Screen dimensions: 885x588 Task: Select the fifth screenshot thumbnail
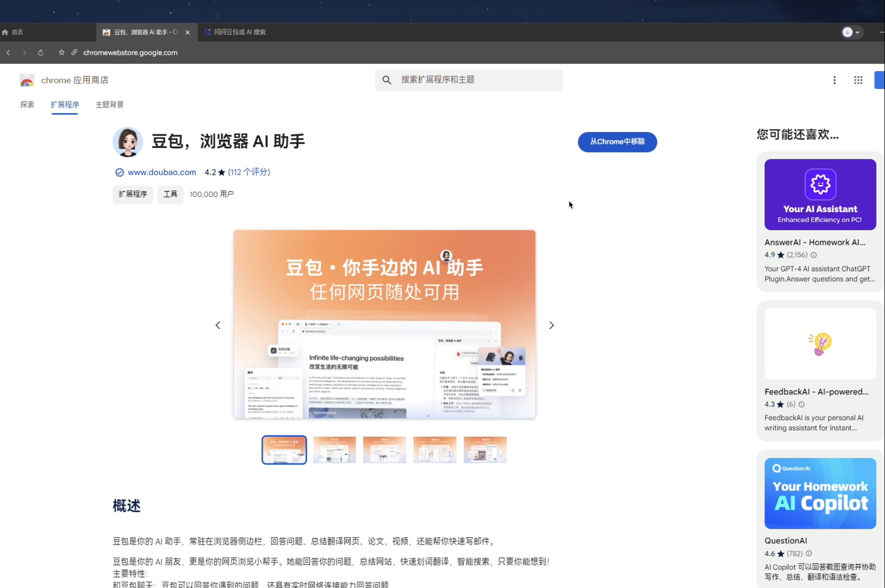click(x=485, y=450)
